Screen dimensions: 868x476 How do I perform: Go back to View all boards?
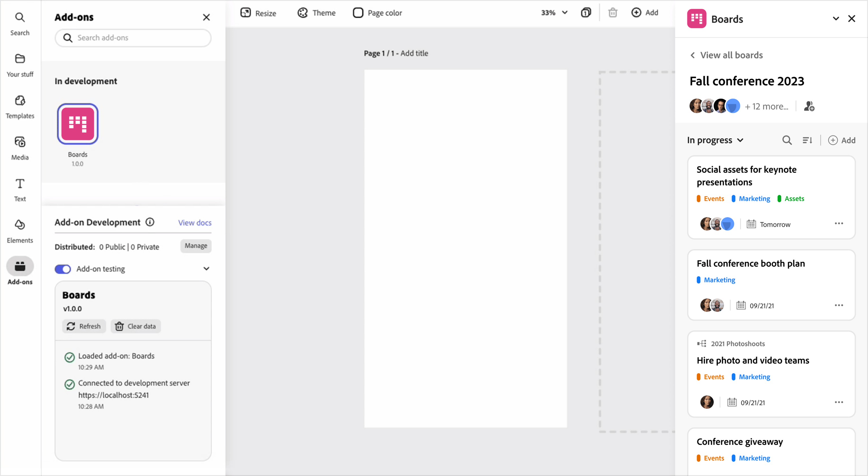click(726, 55)
